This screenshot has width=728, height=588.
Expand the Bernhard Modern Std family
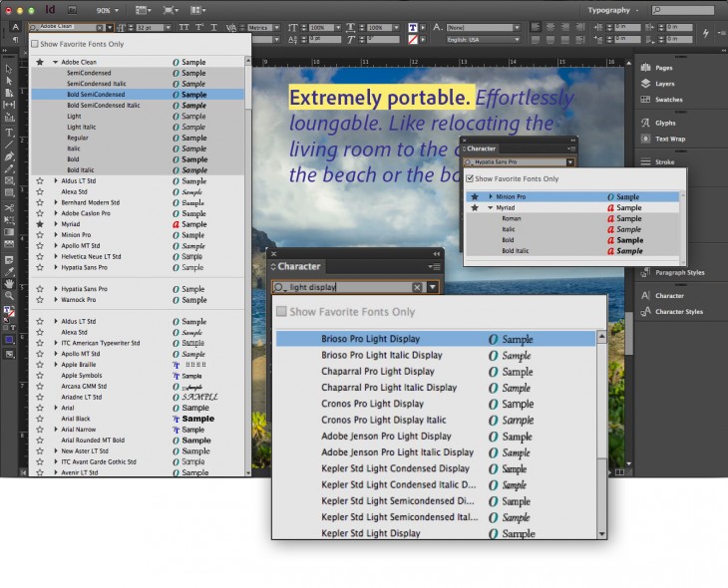56,202
